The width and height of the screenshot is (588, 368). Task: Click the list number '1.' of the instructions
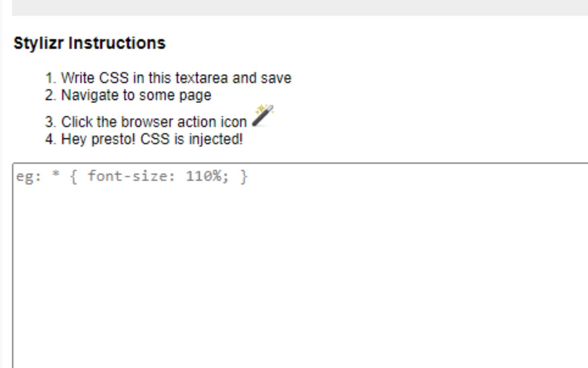(x=51, y=78)
